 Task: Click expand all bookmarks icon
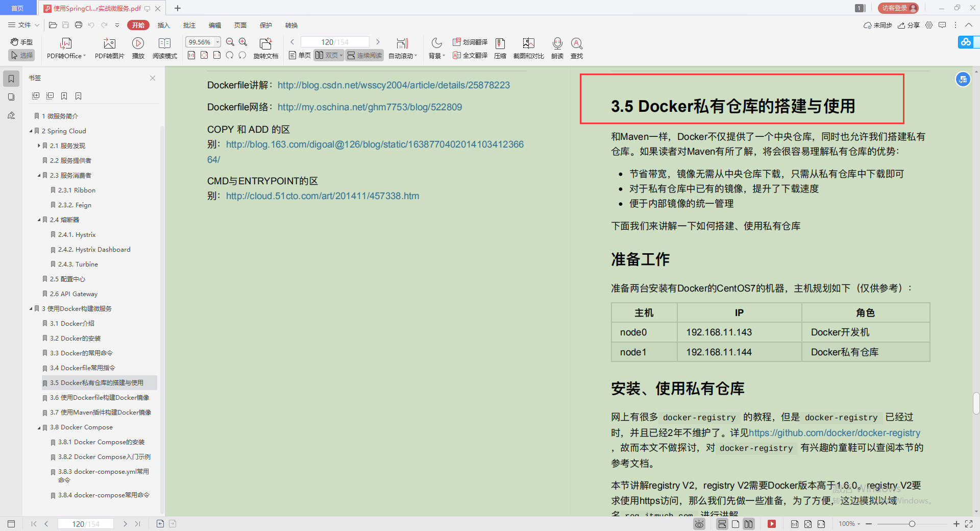coord(36,96)
